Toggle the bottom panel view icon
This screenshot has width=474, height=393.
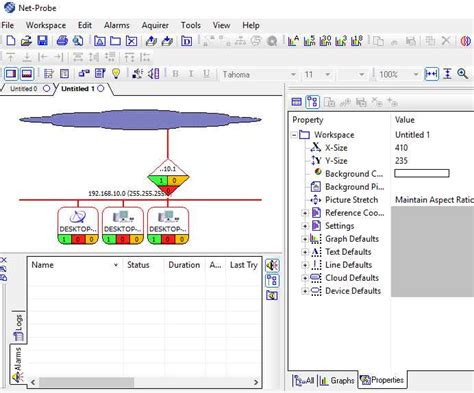pyautogui.click(x=27, y=74)
